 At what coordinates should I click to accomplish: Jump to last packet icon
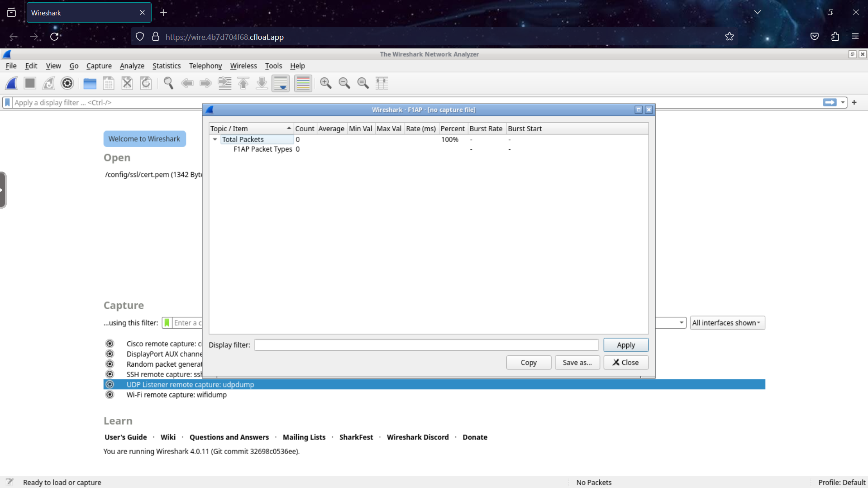pyautogui.click(x=262, y=83)
